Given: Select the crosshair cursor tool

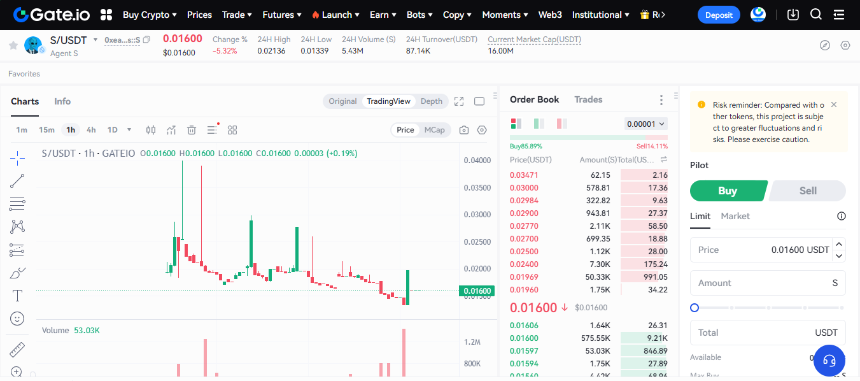Looking at the screenshot, I should 17,159.
